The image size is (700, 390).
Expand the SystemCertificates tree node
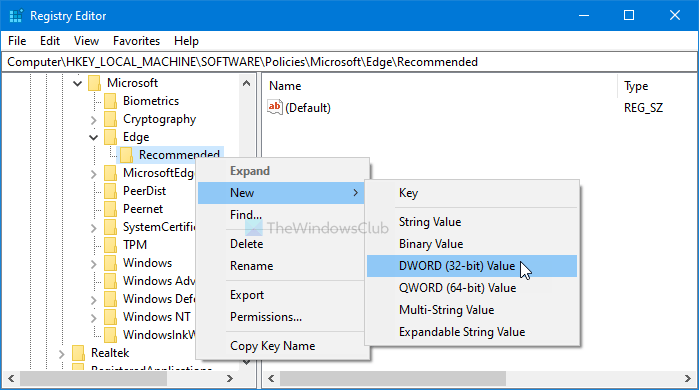pos(93,228)
